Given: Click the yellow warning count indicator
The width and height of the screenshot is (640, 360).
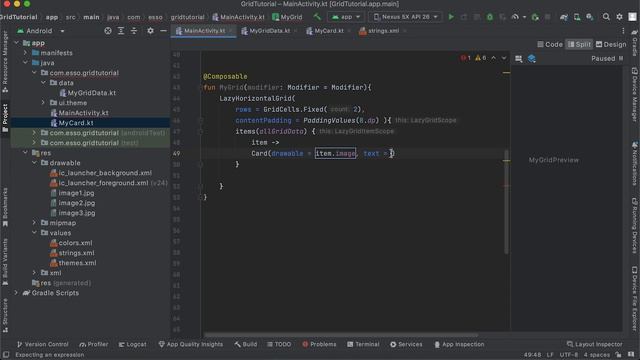Looking at the screenshot, I should point(480,58).
